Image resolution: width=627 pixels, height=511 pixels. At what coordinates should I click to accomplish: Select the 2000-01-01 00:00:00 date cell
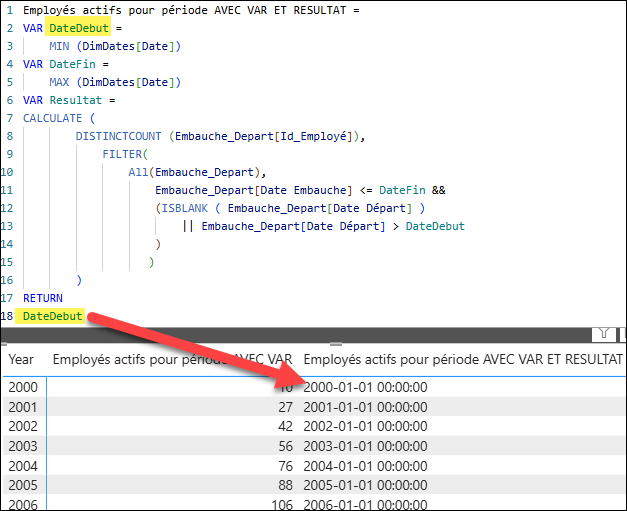[365, 387]
